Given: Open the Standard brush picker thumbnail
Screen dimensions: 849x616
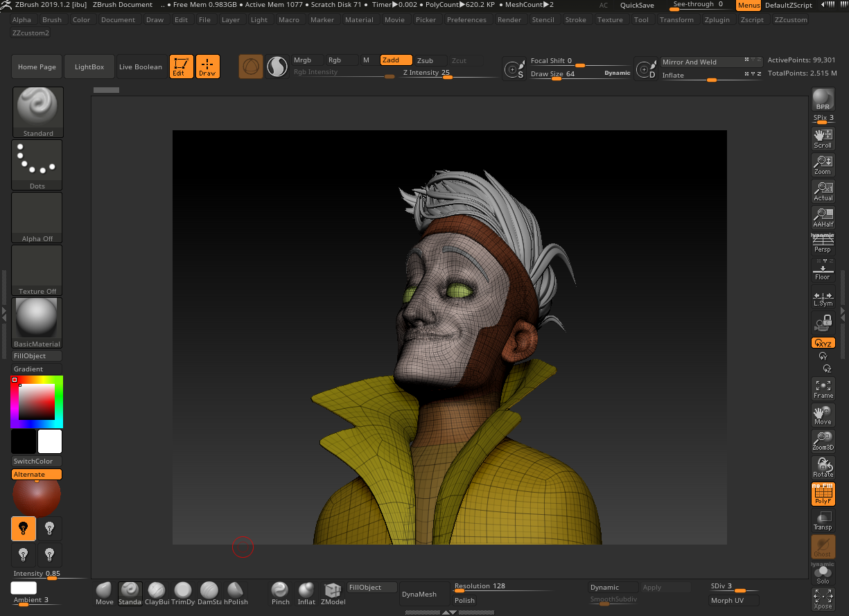Looking at the screenshot, I should click(37, 112).
